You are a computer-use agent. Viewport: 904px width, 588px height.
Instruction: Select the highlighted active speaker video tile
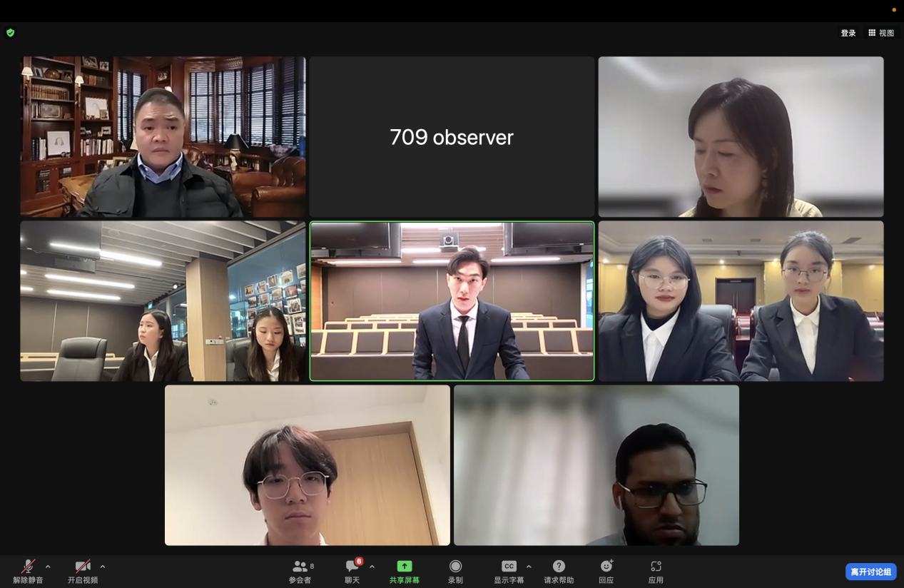[x=452, y=301]
